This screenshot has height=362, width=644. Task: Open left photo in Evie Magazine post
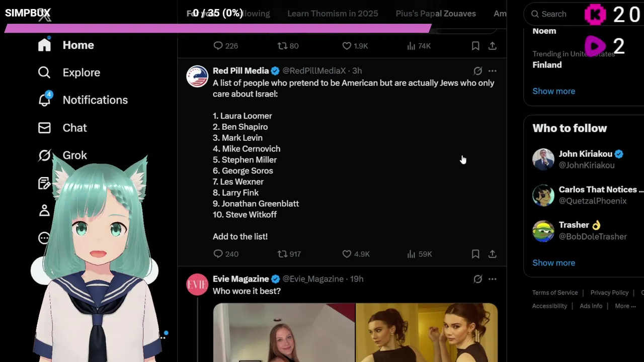pyautogui.click(x=284, y=332)
